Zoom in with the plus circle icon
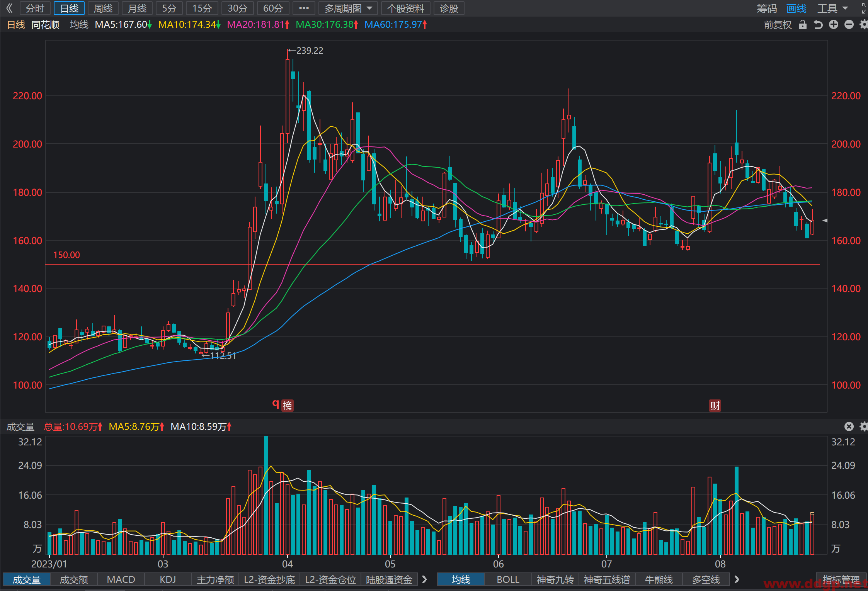 [x=834, y=25]
